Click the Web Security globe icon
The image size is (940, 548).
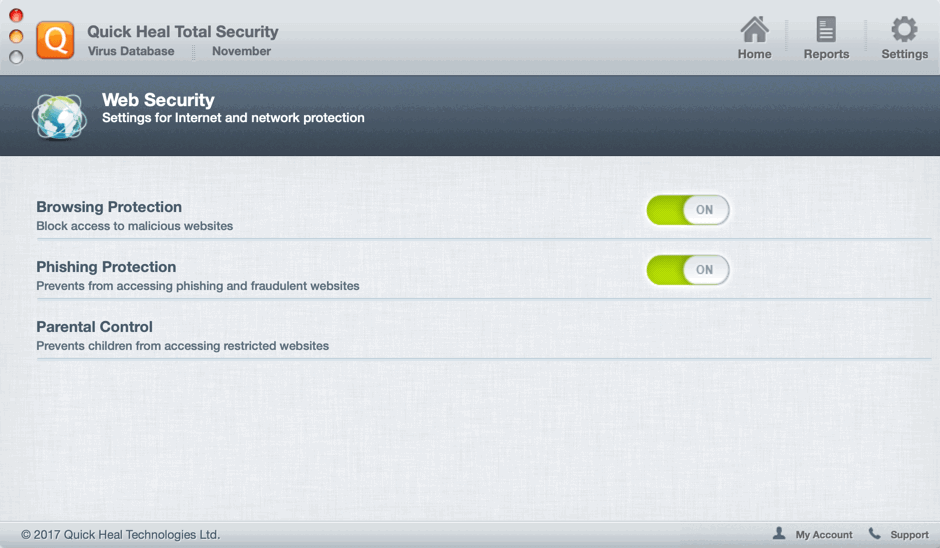(58, 116)
